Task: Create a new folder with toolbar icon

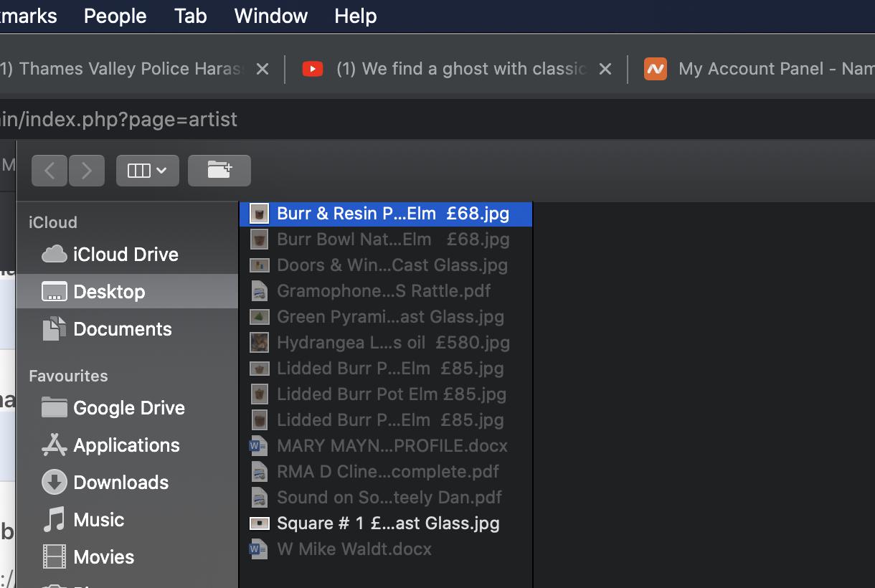Action: [219, 171]
